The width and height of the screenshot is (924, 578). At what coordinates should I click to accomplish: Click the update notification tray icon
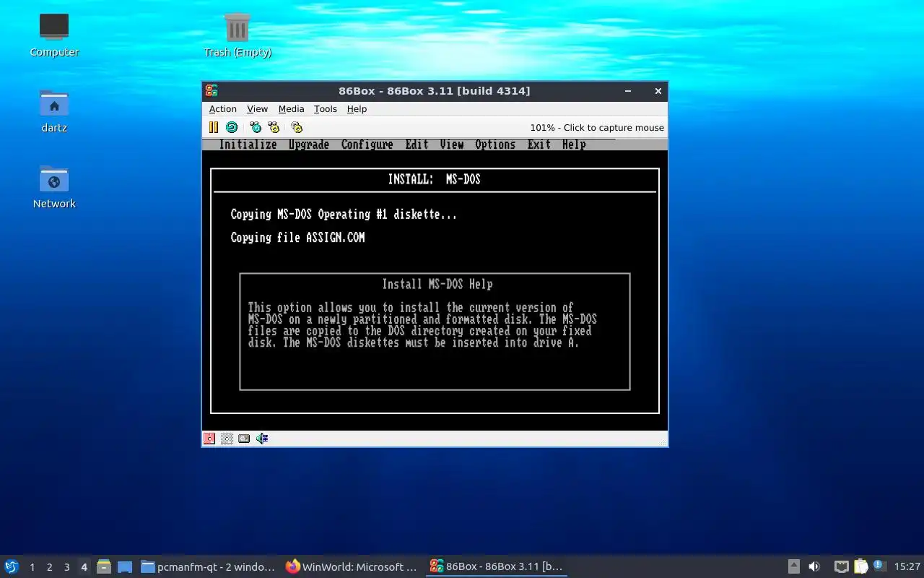point(879,566)
